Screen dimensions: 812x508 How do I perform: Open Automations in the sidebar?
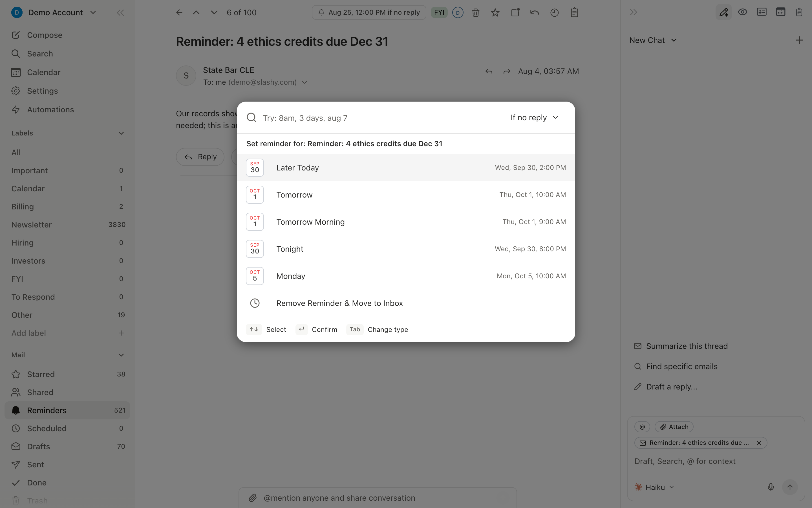click(67, 110)
